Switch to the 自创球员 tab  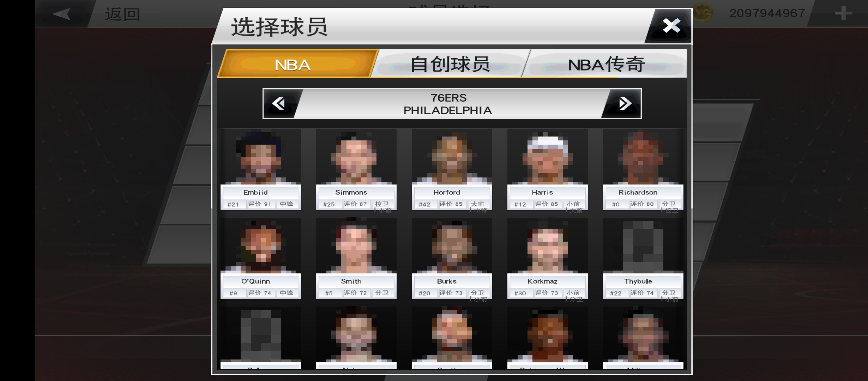tap(450, 65)
